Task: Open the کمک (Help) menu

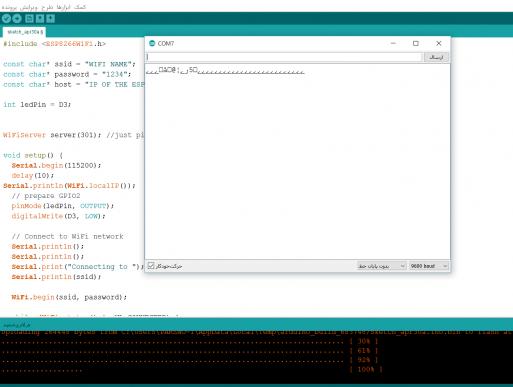Action: 80,7
